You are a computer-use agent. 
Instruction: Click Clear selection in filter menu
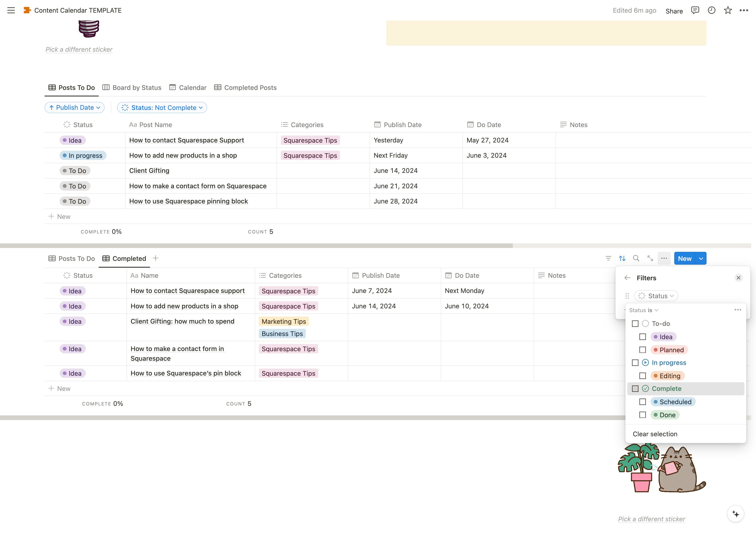655,434
